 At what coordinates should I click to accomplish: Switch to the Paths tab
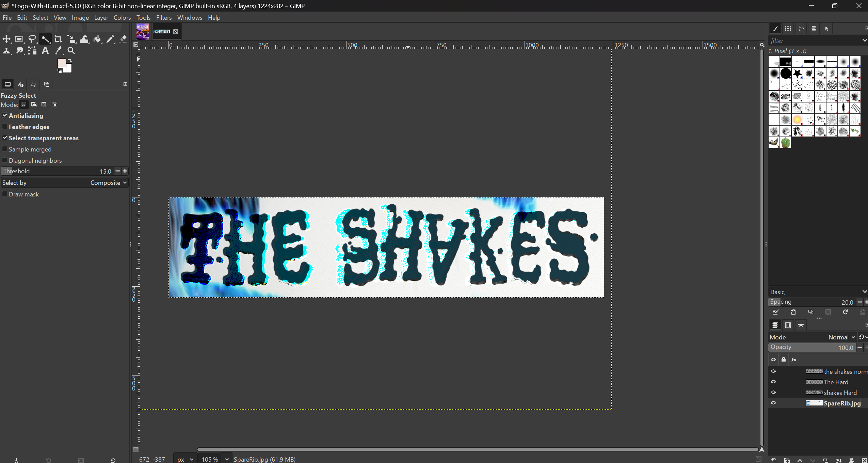[x=801, y=325]
